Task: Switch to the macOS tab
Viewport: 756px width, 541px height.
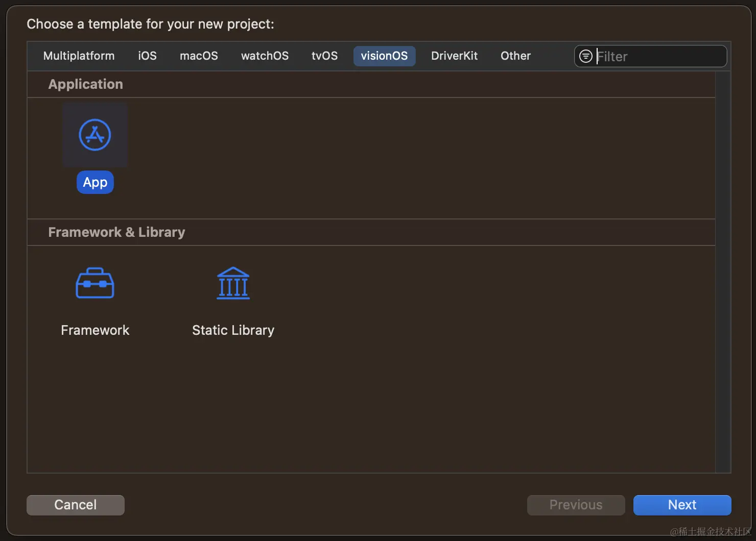Action: pos(199,56)
